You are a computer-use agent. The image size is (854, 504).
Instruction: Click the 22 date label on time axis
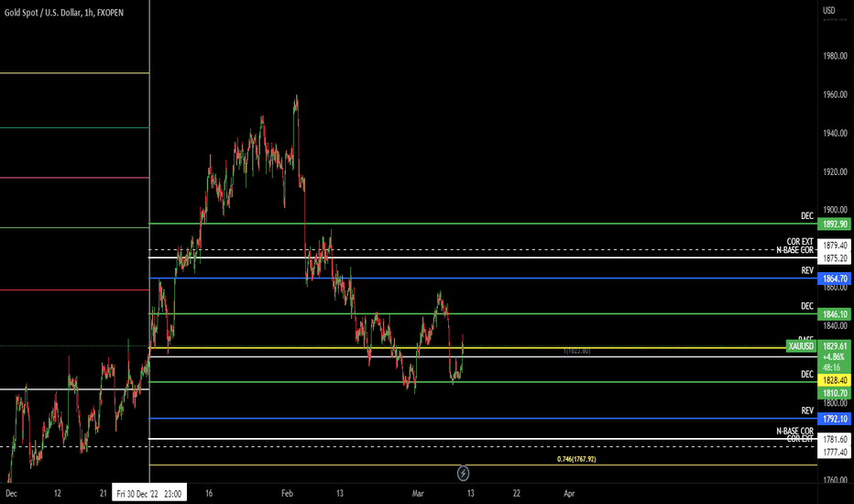(x=516, y=494)
